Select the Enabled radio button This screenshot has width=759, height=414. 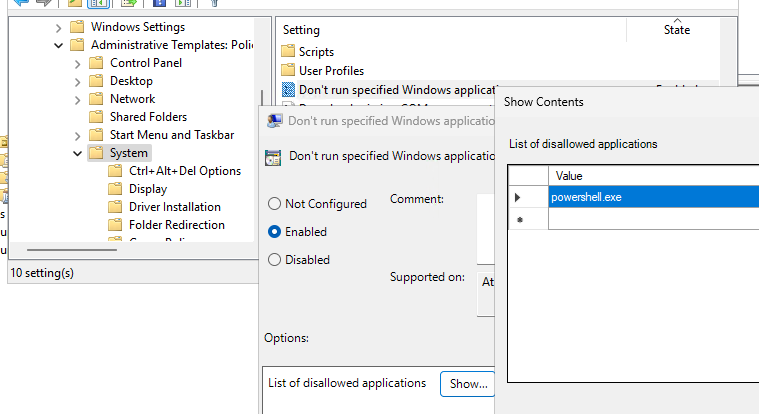[x=274, y=232]
